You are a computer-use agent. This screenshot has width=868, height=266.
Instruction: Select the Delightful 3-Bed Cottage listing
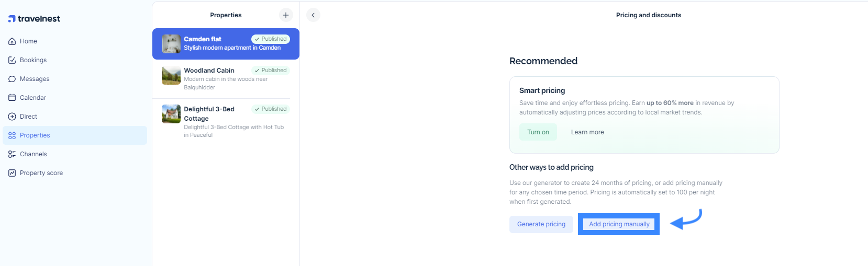(209, 113)
